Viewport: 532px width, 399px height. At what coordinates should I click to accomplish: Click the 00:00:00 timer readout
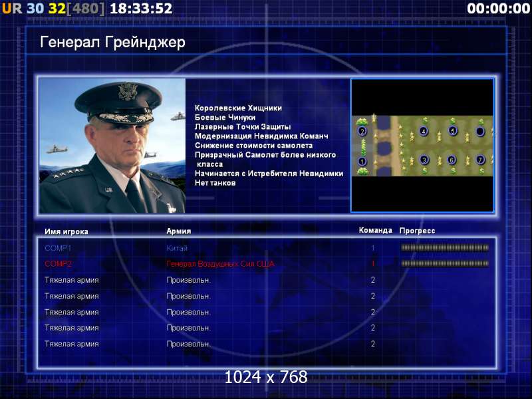(x=498, y=9)
